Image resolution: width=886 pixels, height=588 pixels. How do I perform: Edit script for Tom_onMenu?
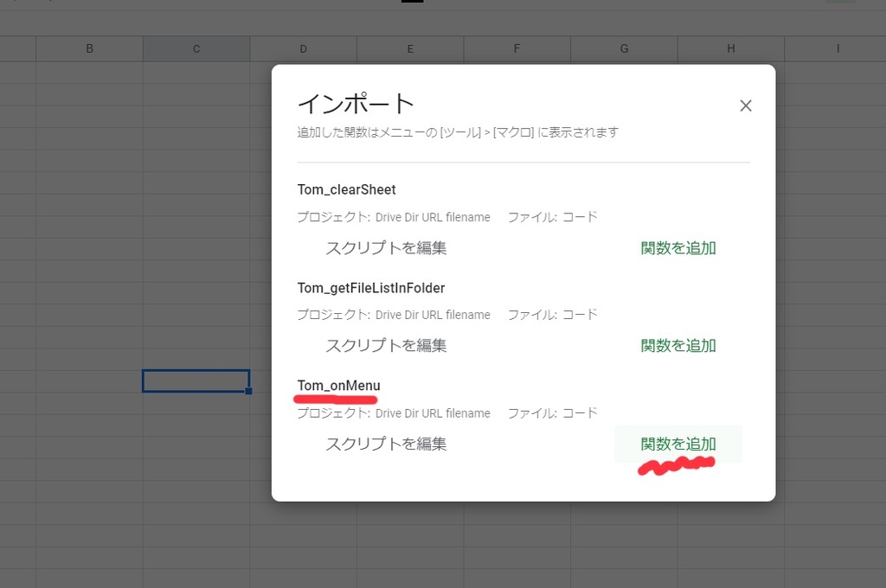pos(386,444)
